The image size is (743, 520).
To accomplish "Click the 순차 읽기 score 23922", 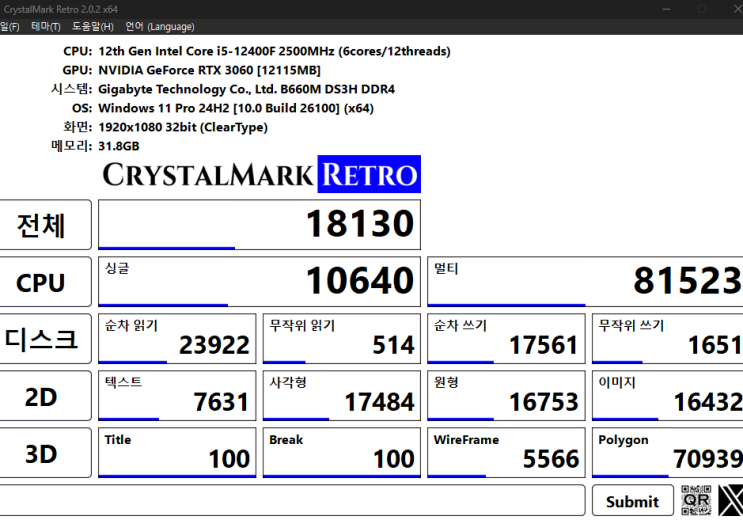I will click(177, 339).
